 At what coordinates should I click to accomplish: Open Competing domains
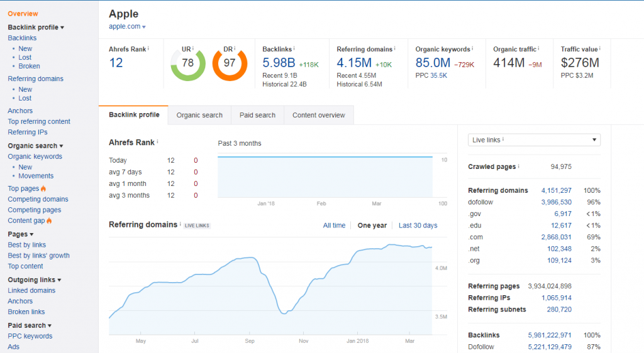point(38,199)
